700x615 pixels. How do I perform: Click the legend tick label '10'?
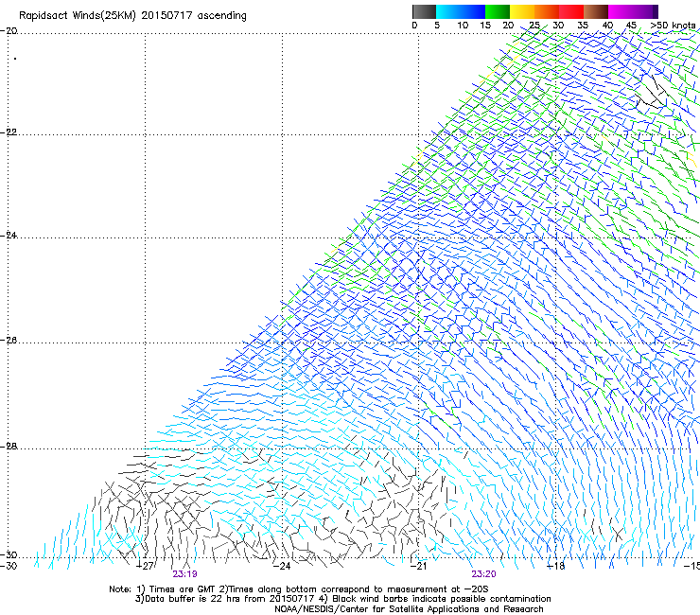(463, 26)
